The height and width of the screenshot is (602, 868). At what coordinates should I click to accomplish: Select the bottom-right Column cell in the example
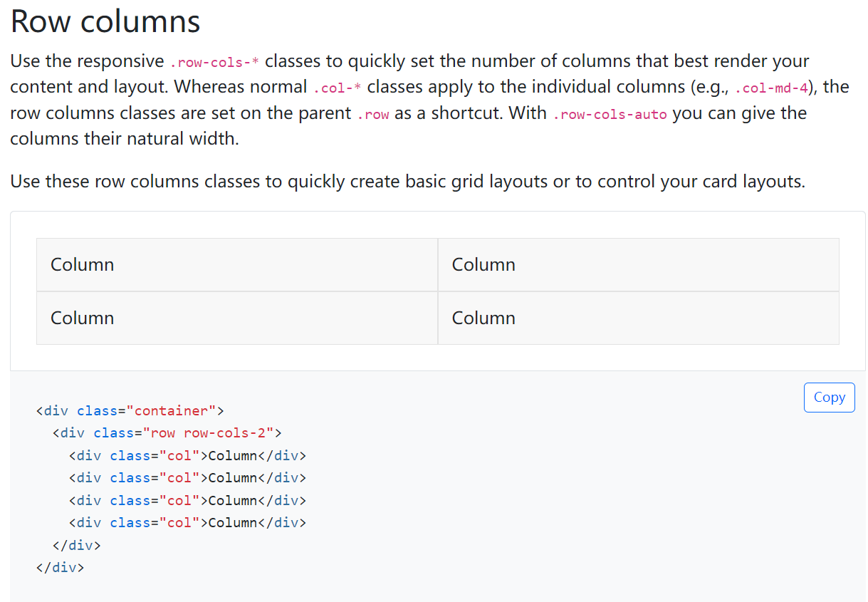(638, 318)
